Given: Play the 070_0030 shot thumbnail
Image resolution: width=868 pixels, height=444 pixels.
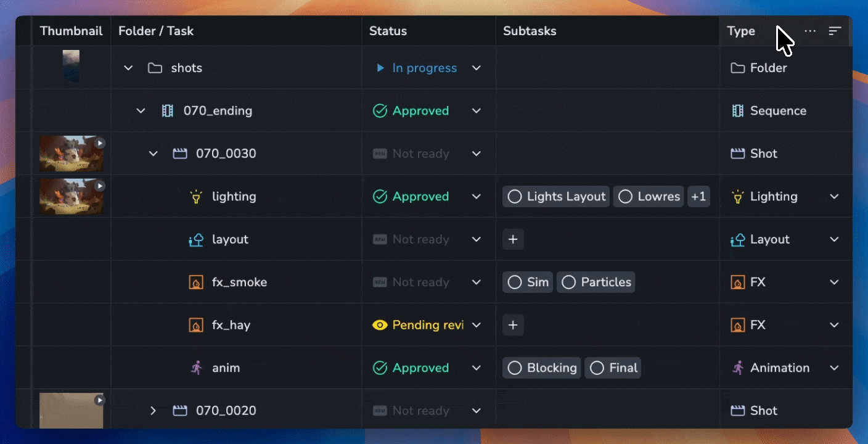Looking at the screenshot, I should pyautogui.click(x=99, y=143).
